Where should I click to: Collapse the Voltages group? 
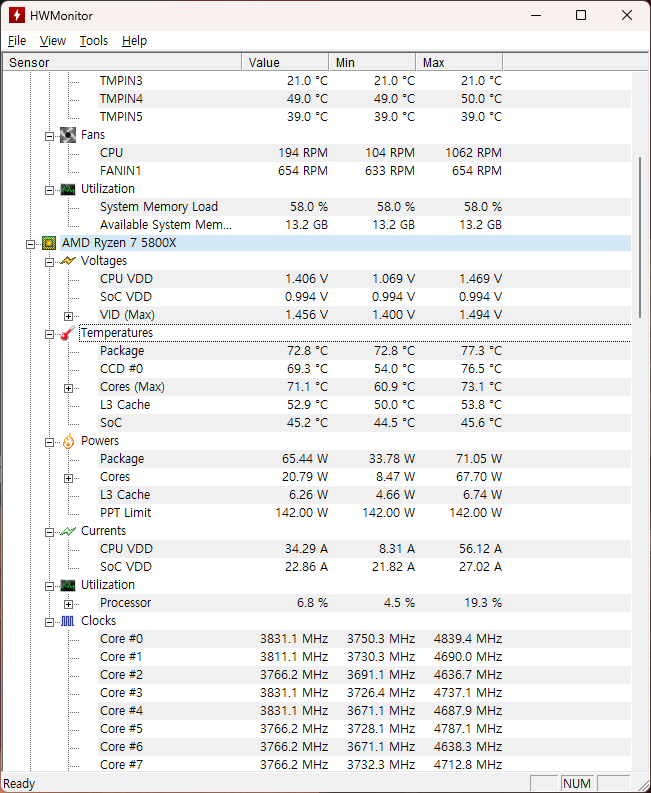49,262
